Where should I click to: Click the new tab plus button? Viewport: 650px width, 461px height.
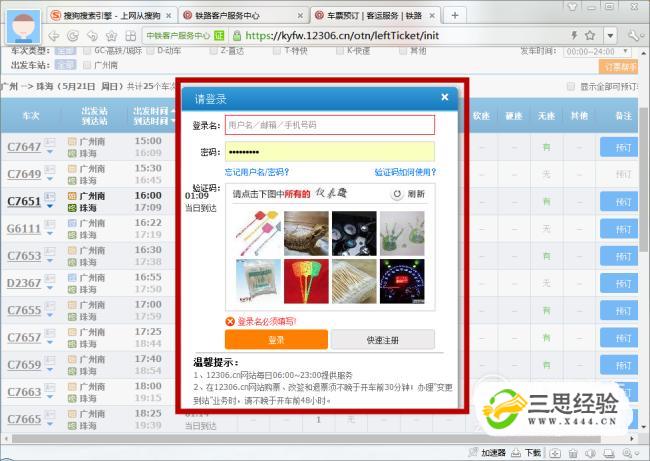click(x=455, y=15)
